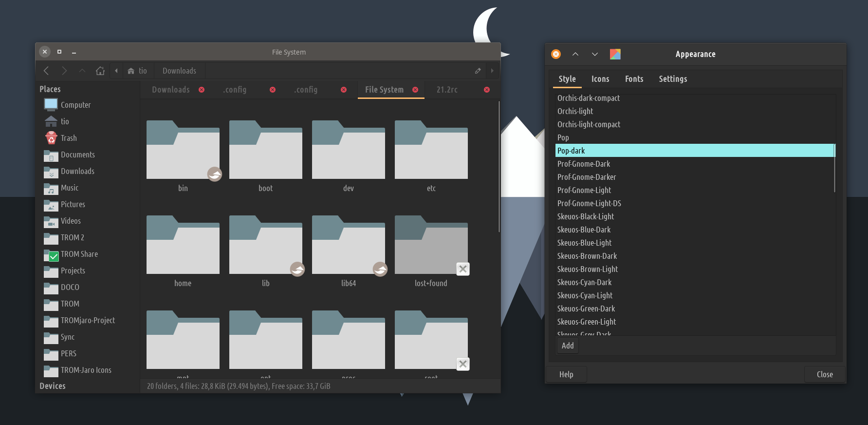Open Trash in the Places sidebar

point(68,138)
